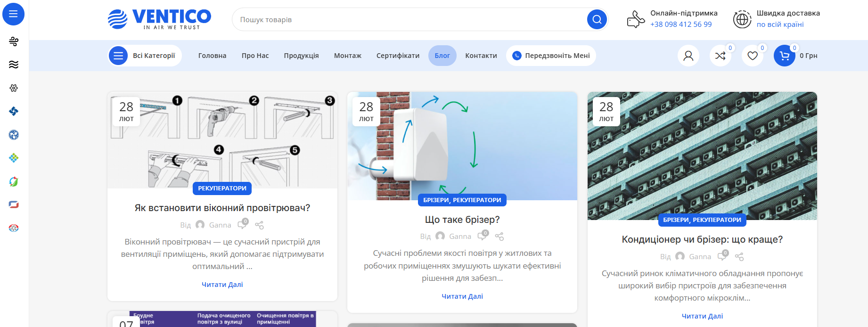Open the 'Сертифікати' menu item
Image resolution: width=868 pixels, height=327 pixels.
tap(398, 56)
